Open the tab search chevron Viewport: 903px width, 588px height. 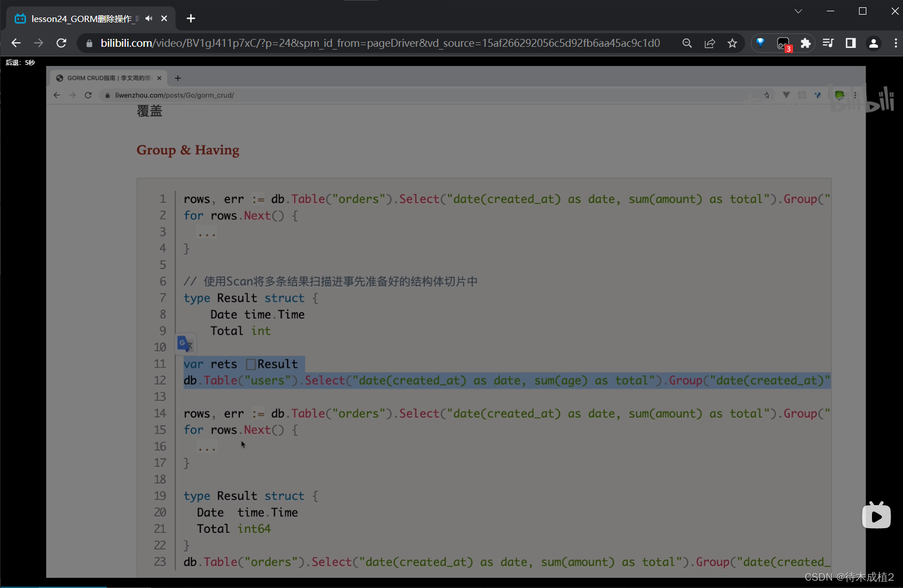click(x=798, y=11)
